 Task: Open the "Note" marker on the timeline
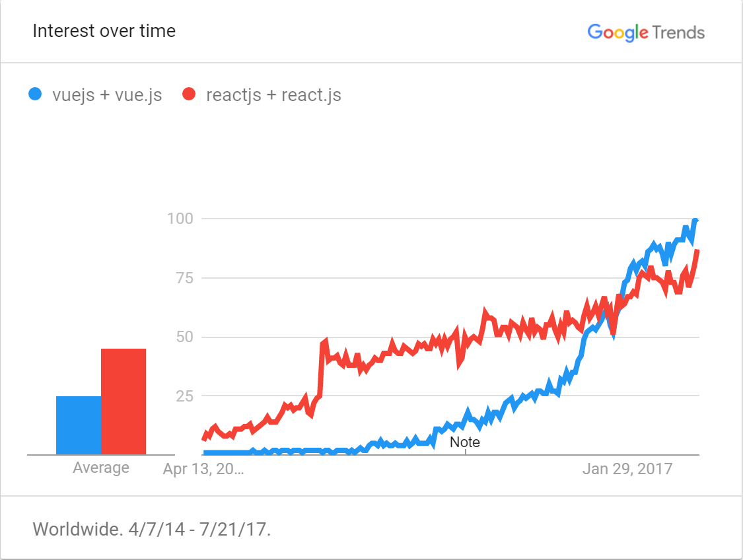[465, 442]
